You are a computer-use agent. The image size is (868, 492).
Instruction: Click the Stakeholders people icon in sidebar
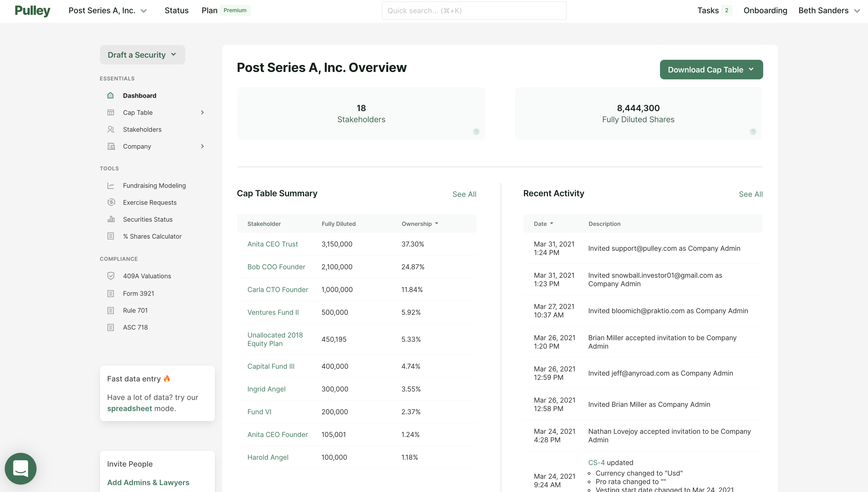(x=111, y=129)
